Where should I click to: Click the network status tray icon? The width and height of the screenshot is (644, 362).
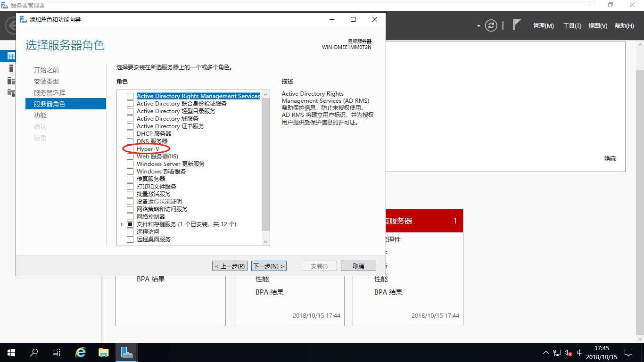tap(557, 353)
